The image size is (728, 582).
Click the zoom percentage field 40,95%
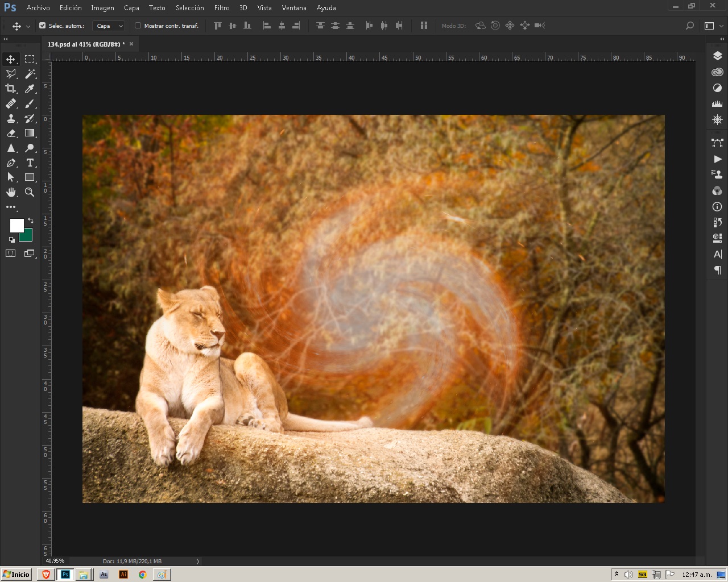point(55,561)
